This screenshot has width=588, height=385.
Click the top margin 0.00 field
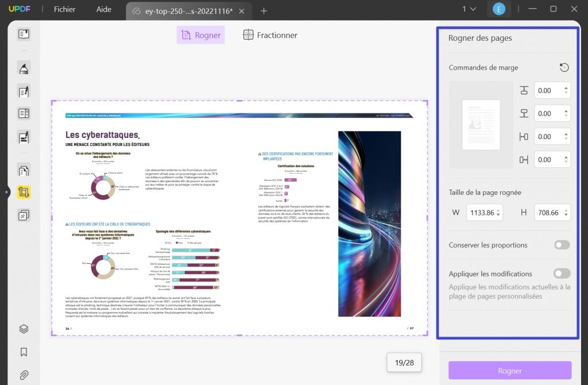552,90
